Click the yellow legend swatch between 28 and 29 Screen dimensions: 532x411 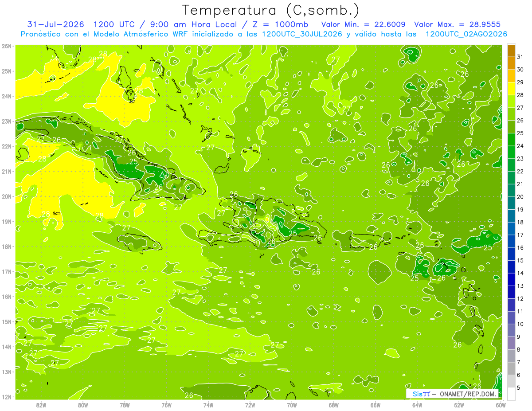(x=511, y=89)
